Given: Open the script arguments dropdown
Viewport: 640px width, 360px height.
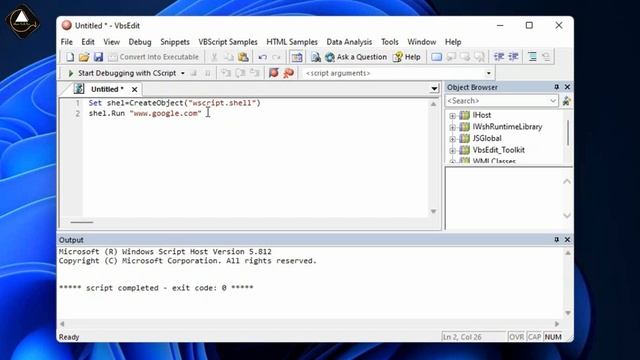Looking at the screenshot, I should 489,73.
